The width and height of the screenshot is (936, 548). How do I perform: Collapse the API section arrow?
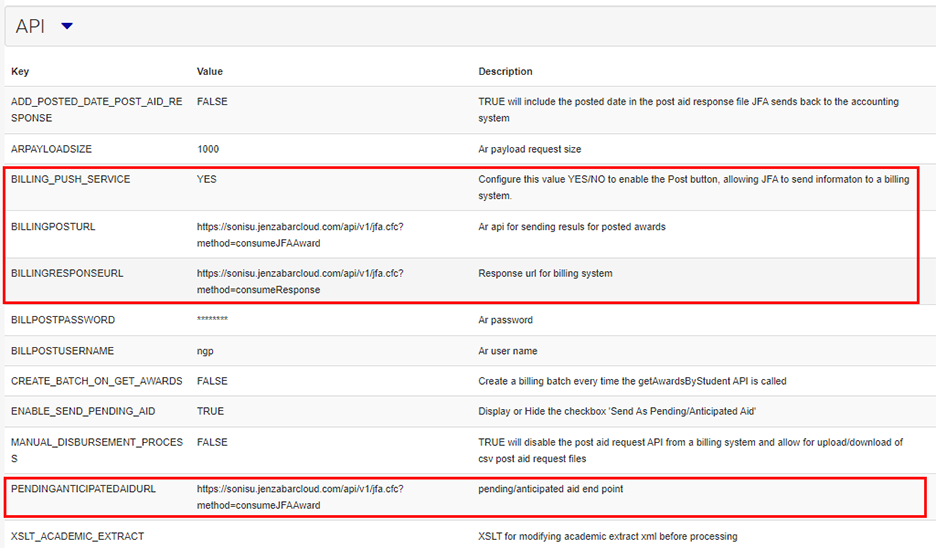point(67,26)
